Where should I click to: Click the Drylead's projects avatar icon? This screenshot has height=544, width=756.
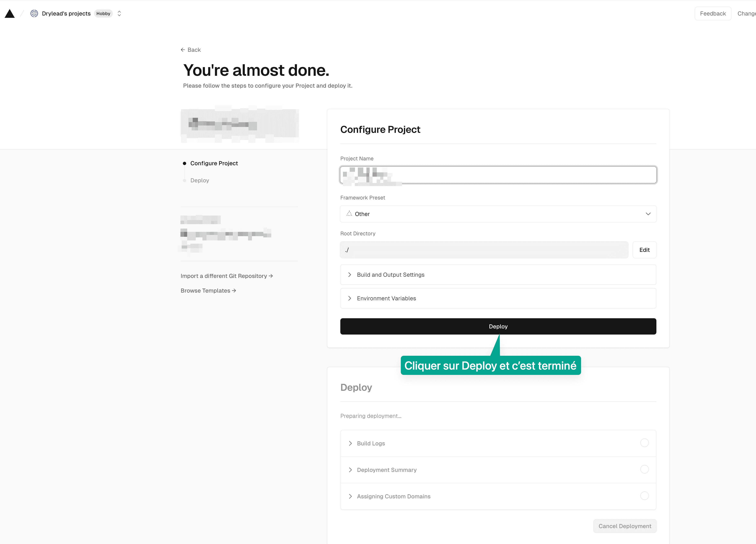coord(34,13)
